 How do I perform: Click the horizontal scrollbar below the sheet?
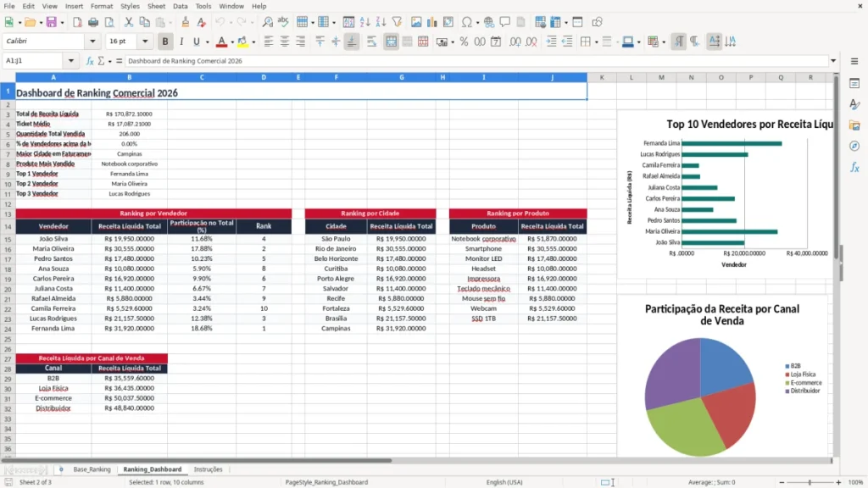click(x=415, y=460)
